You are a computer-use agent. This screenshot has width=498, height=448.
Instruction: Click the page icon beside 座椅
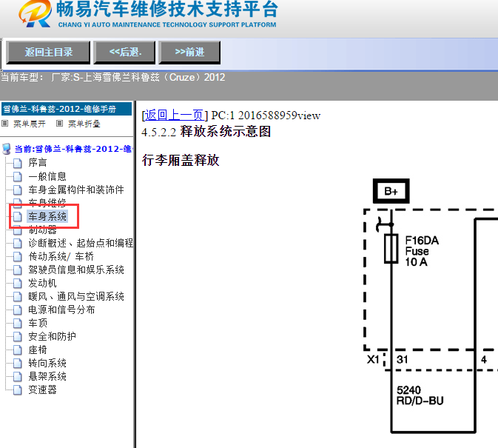pyautogui.click(x=18, y=350)
